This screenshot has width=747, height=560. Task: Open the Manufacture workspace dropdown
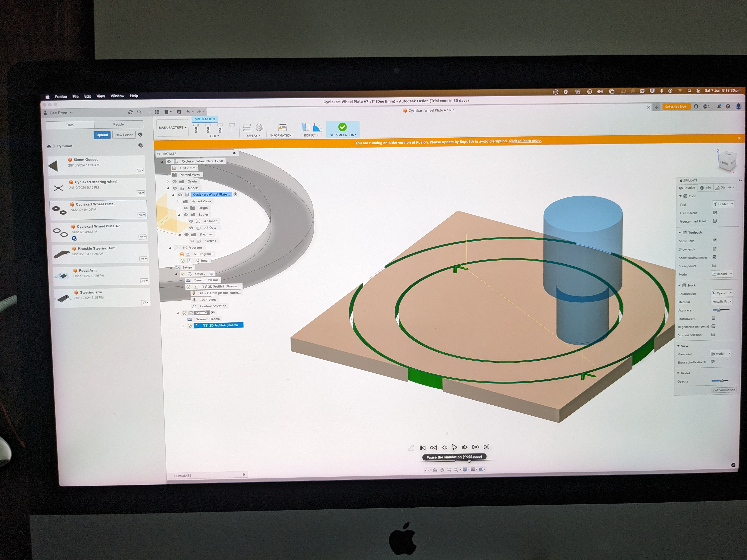pos(172,128)
